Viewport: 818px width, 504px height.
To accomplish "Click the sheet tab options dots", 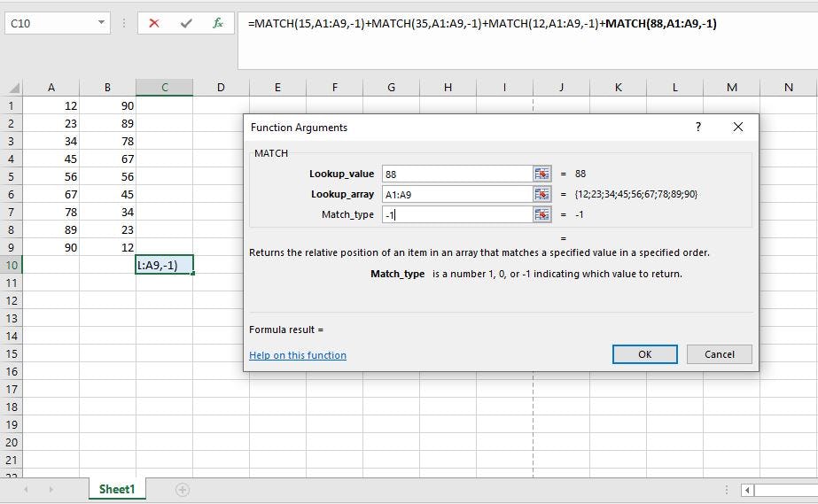I will tap(726, 490).
